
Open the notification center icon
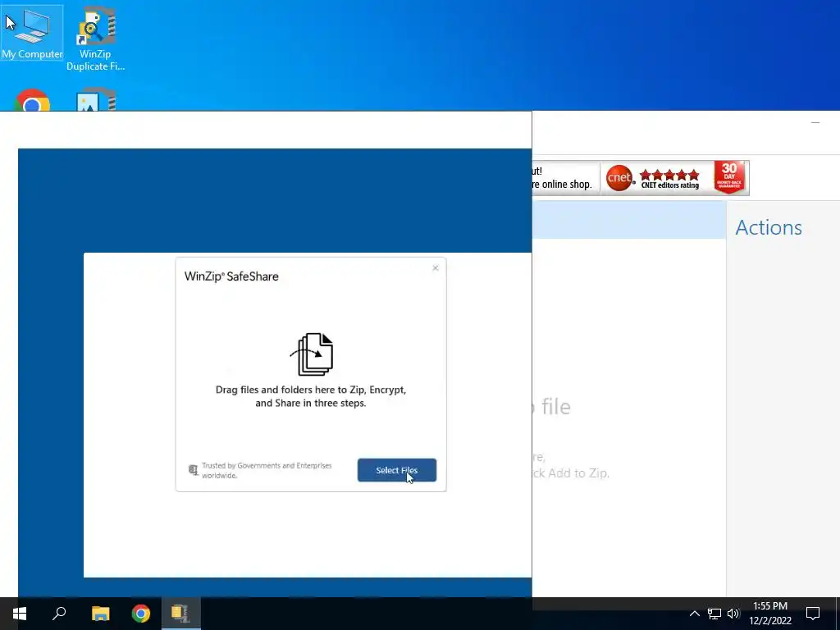coord(813,614)
